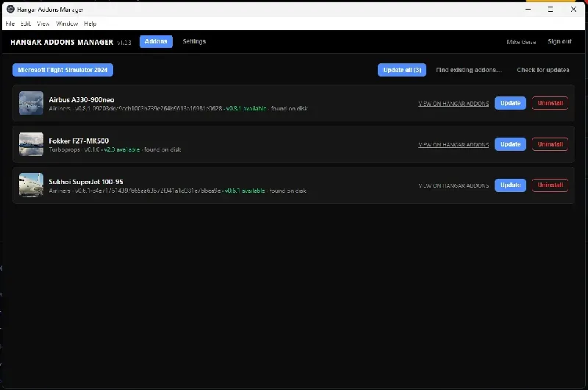This screenshot has width=588, height=390.
Task: Uninstall the Airbus A330-900neo addon
Action: (550, 103)
